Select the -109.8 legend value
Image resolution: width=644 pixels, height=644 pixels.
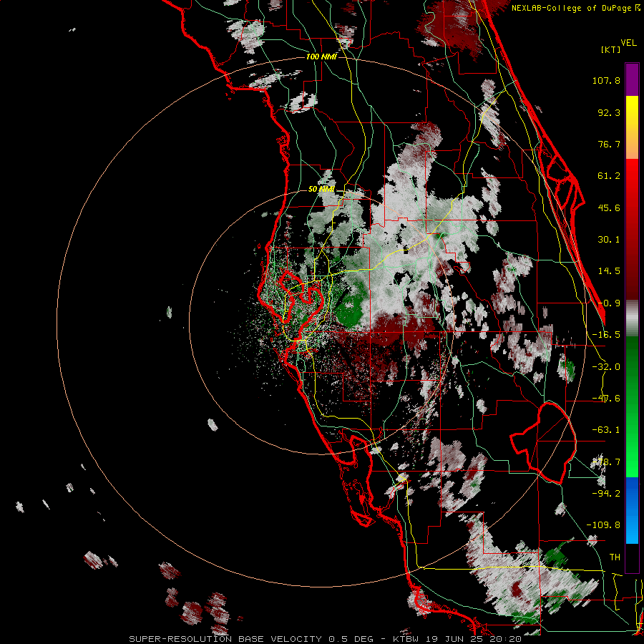click(x=603, y=525)
